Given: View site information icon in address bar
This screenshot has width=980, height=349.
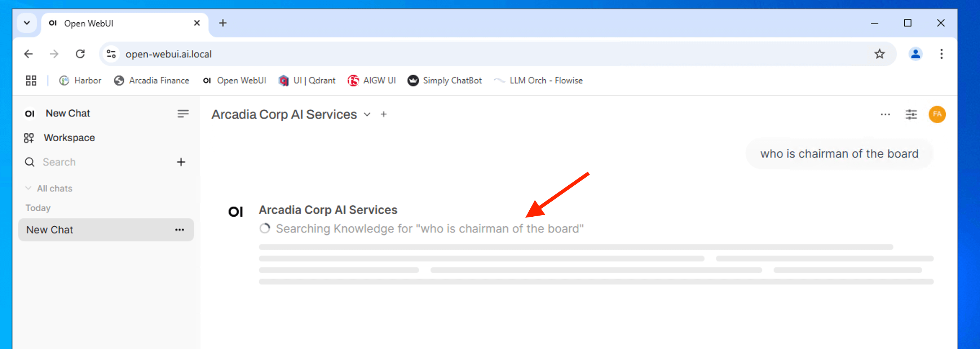Looking at the screenshot, I should pos(111,54).
